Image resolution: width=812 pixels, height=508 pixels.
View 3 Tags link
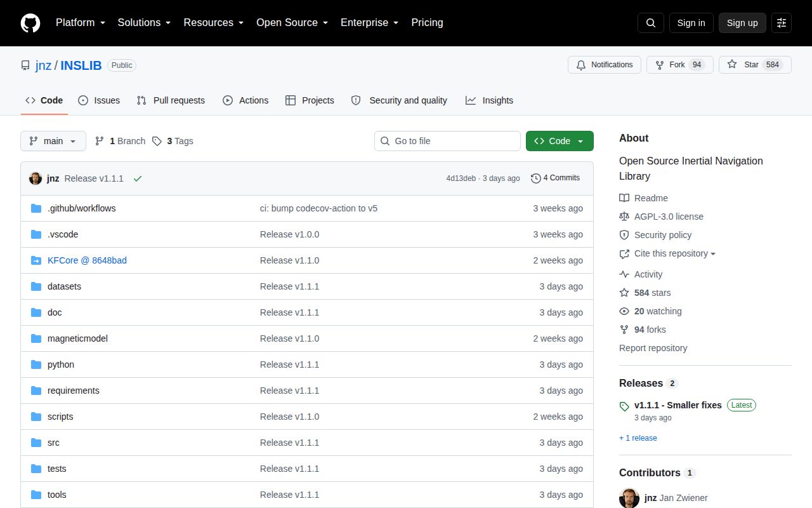(x=173, y=141)
